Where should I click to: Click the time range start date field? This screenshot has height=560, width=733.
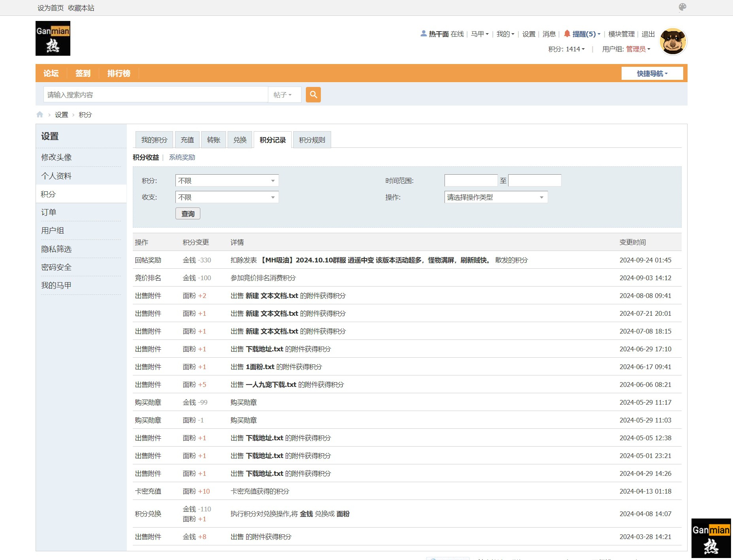[471, 181]
